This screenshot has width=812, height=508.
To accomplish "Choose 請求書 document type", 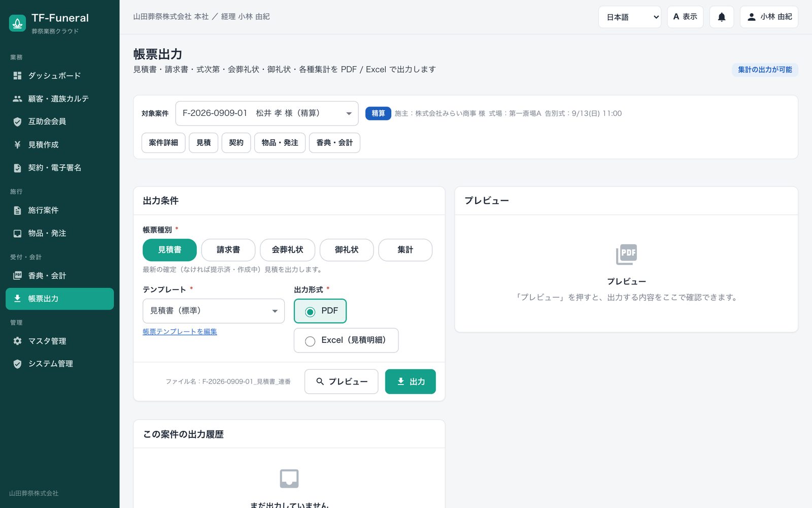I will pos(228,250).
